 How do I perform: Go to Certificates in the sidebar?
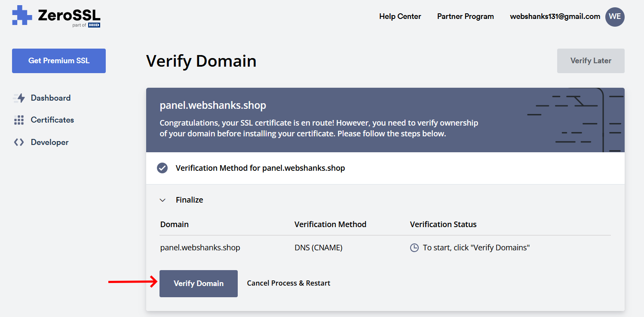(52, 120)
